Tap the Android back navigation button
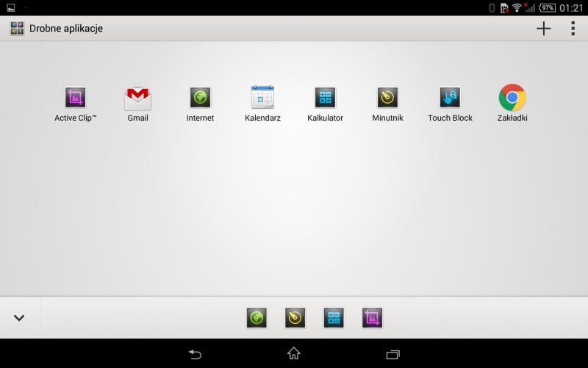 click(x=195, y=354)
